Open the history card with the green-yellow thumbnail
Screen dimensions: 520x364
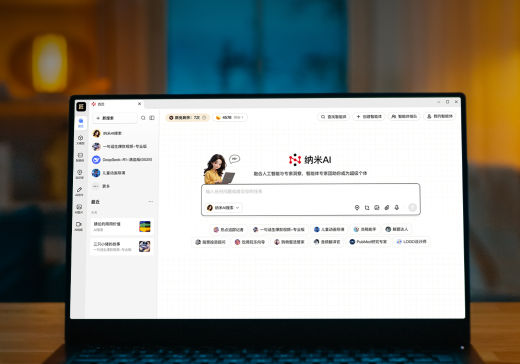pyautogui.click(x=122, y=226)
